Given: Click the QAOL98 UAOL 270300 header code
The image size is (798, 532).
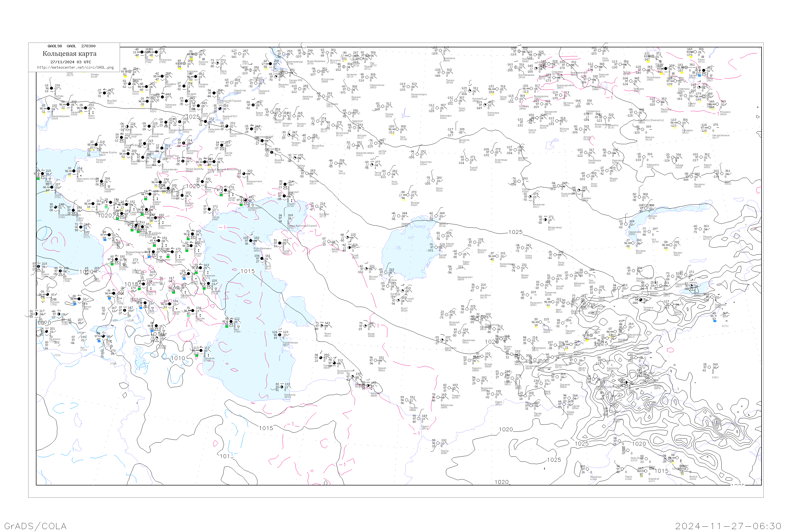Looking at the screenshot, I should pos(71,46).
